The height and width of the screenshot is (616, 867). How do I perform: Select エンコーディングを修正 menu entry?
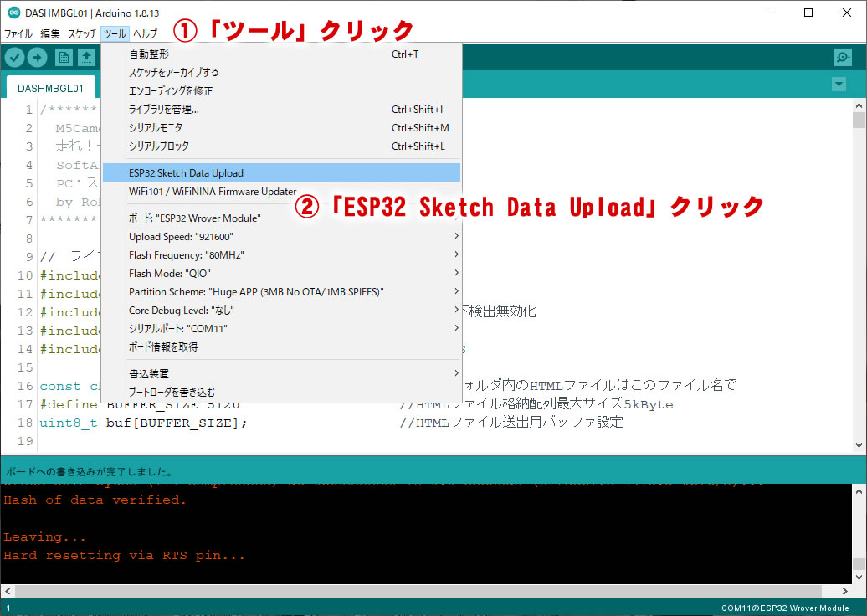[x=281, y=90]
